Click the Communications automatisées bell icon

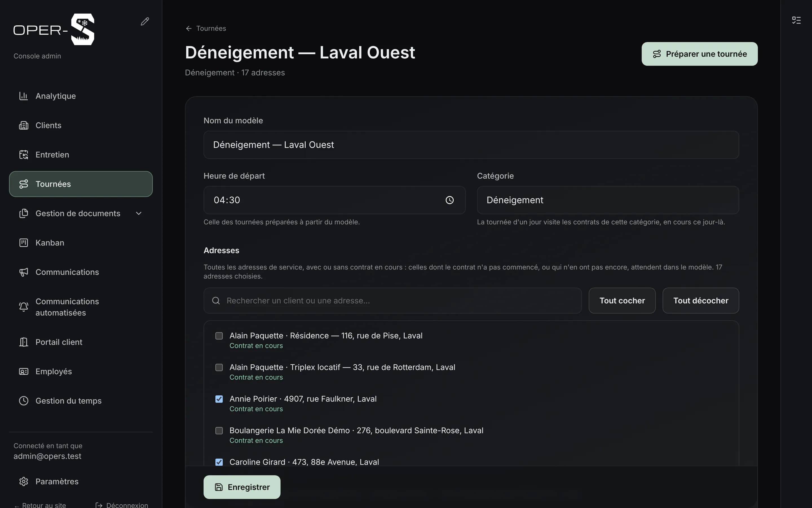(x=23, y=307)
